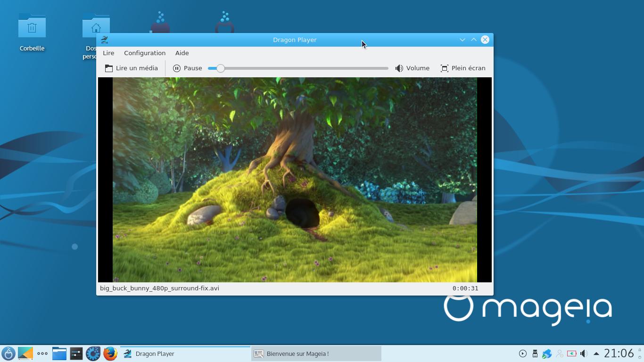Open the home folder desktop icon

tap(96, 26)
